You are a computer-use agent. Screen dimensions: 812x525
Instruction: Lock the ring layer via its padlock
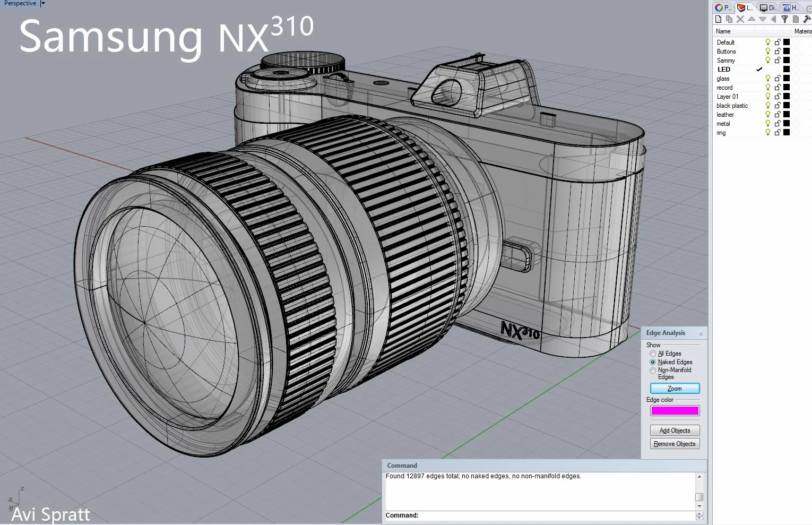coord(778,132)
